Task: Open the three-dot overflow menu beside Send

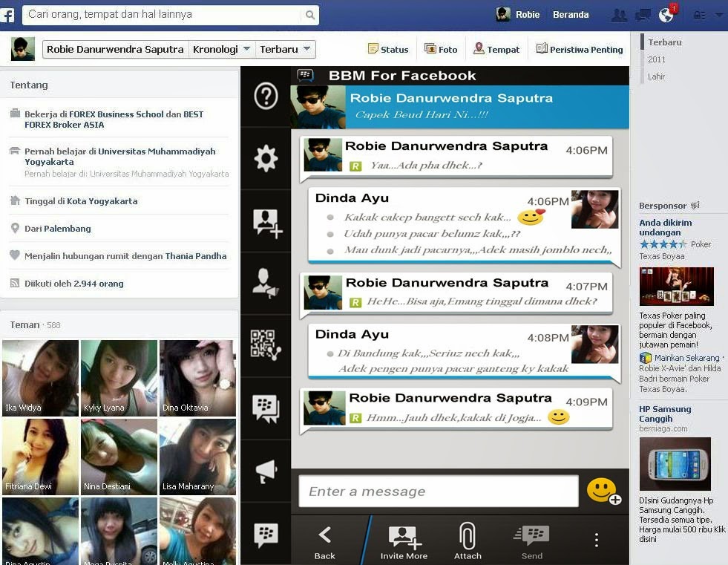Action: click(596, 539)
